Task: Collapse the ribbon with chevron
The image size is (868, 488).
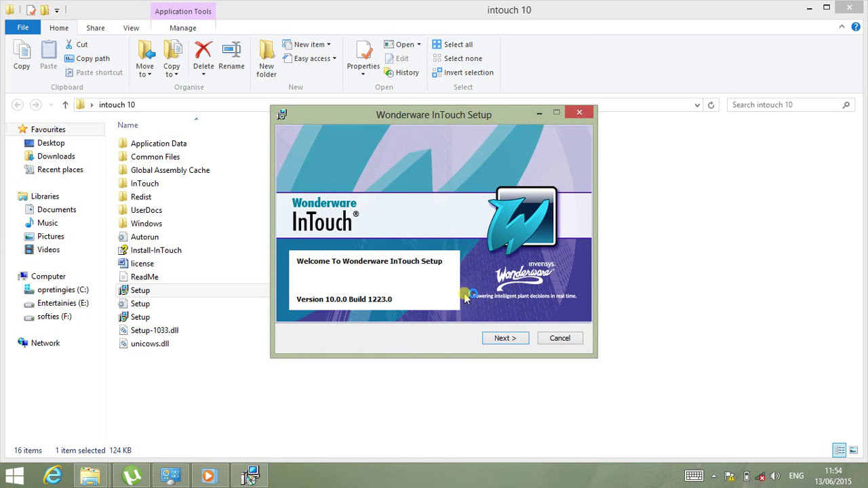Action: [843, 27]
